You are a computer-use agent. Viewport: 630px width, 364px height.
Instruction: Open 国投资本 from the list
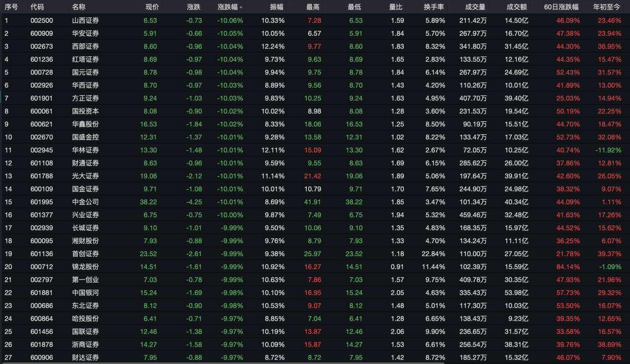pyautogui.click(x=86, y=111)
